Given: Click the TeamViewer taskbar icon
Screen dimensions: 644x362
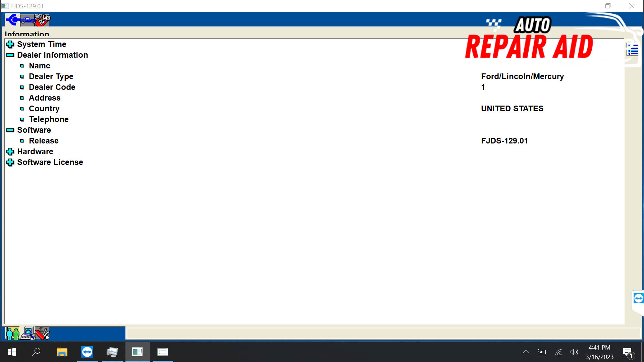Looking at the screenshot, I should (87, 351).
